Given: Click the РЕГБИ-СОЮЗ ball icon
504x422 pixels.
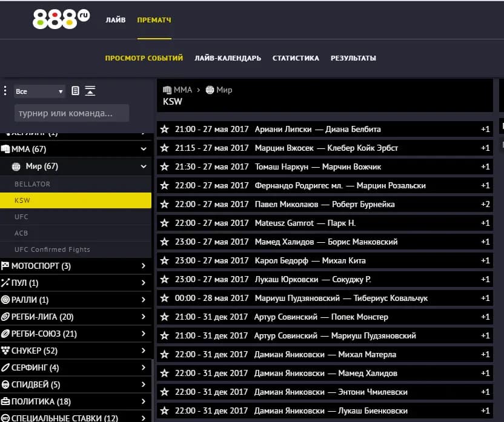Looking at the screenshot, I should [x=5, y=334].
